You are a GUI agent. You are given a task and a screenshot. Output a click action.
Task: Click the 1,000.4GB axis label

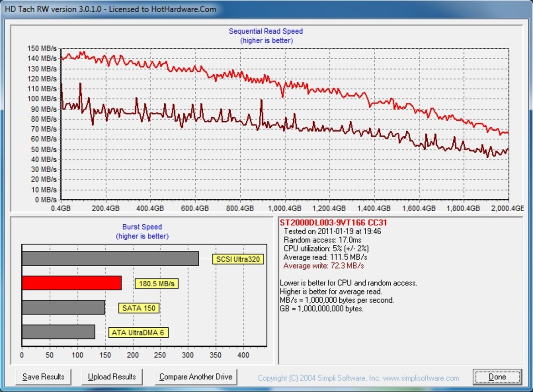coord(285,208)
